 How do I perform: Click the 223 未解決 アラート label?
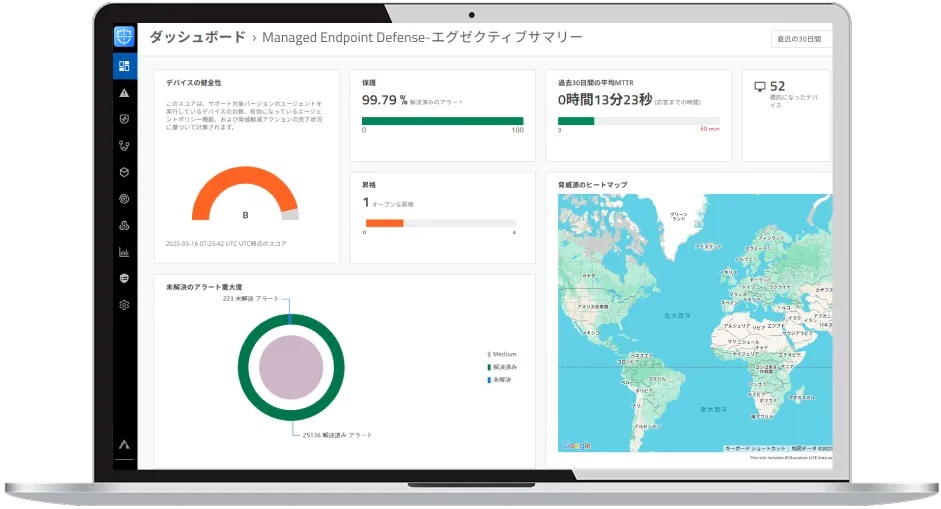point(251,298)
